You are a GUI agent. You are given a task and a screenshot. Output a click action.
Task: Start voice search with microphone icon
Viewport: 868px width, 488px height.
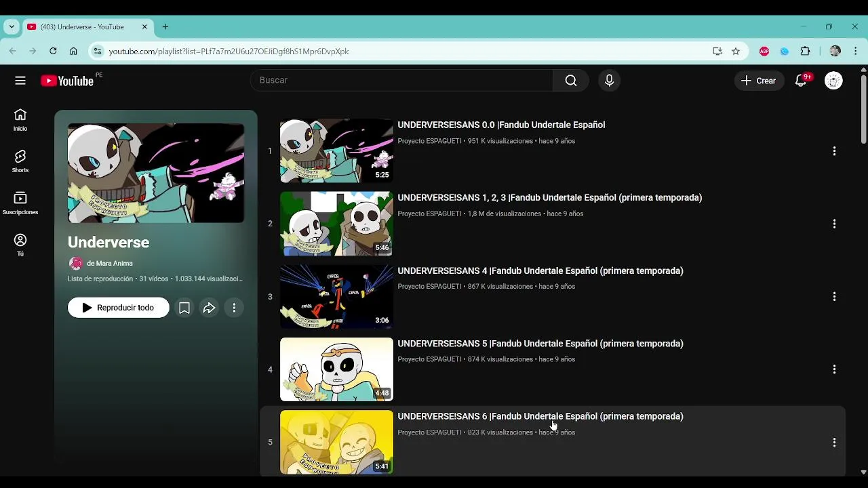pos(609,81)
